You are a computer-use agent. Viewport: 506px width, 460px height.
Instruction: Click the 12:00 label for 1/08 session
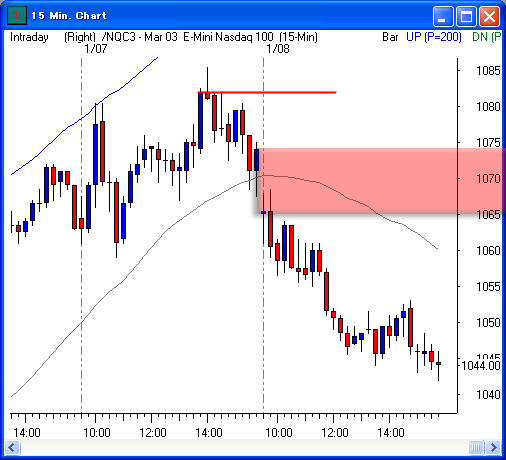click(x=334, y=433)
